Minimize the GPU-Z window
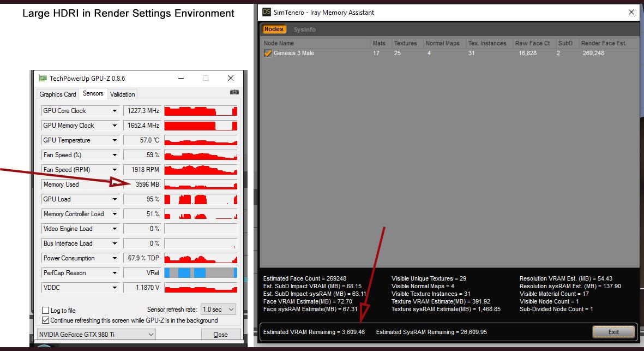 pos(180,78)
